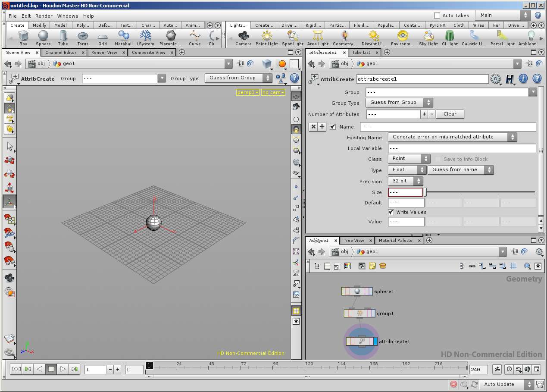Toggle the pin on the parameter pane
The image size is (547, 392).
(x=529, y=64)
